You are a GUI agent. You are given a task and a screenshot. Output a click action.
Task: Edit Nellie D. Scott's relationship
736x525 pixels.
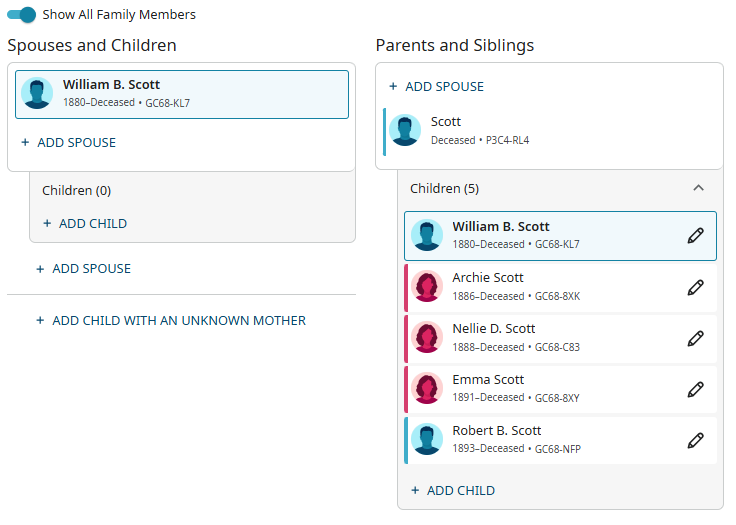click(696, 338)
